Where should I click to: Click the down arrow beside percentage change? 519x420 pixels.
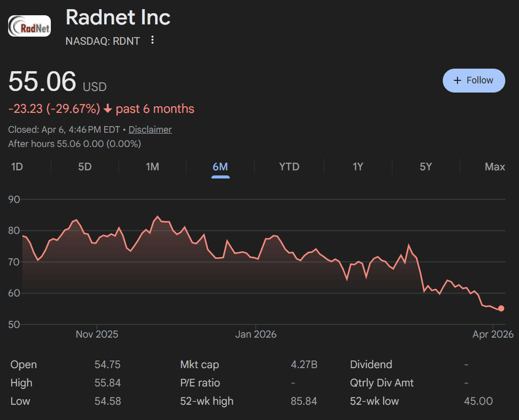point(108,109)
